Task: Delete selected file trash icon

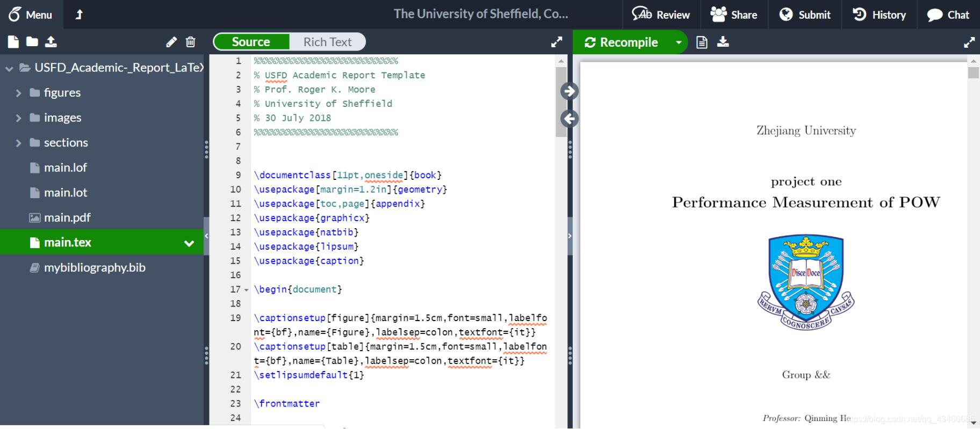Action: [190, 42]
